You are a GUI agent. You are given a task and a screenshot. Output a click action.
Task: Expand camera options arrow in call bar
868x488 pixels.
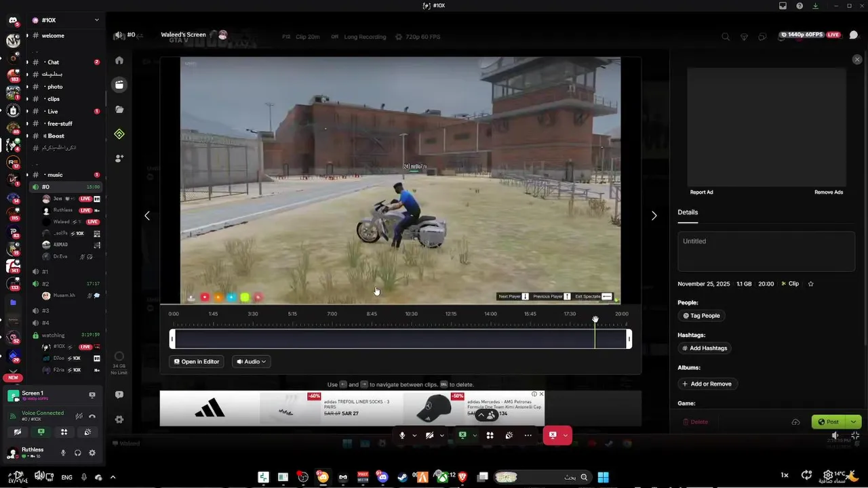coord(441,435)
